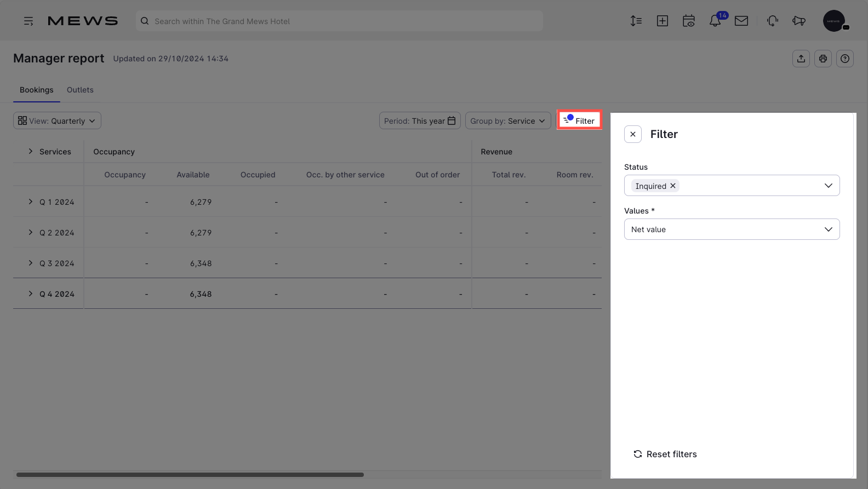Select the Bookings tab
Viewport: 868px width, 489px height.
click(x=37, y=90)
